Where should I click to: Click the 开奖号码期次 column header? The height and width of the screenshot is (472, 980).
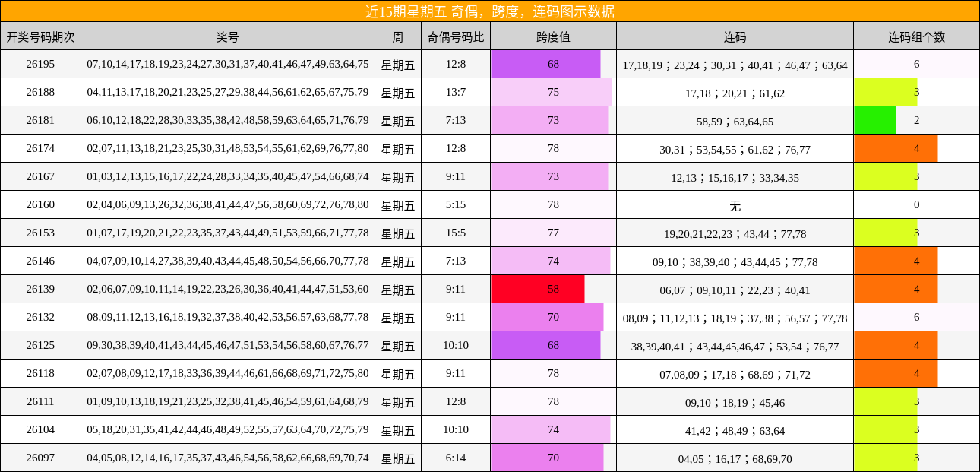tap(40, 36)
